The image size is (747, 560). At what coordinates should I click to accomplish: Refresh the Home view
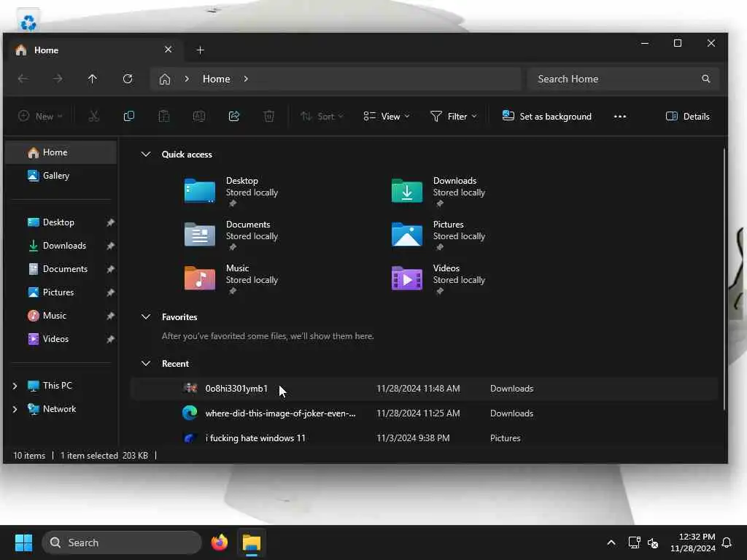128,79
